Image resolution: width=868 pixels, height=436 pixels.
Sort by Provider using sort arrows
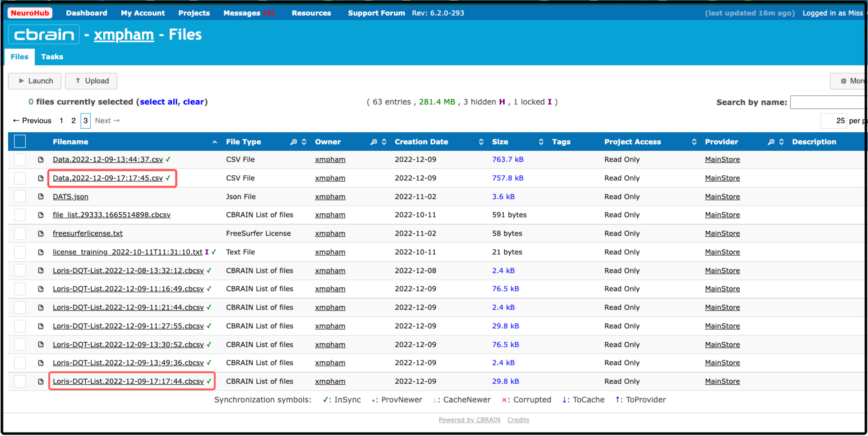[781, 142]
